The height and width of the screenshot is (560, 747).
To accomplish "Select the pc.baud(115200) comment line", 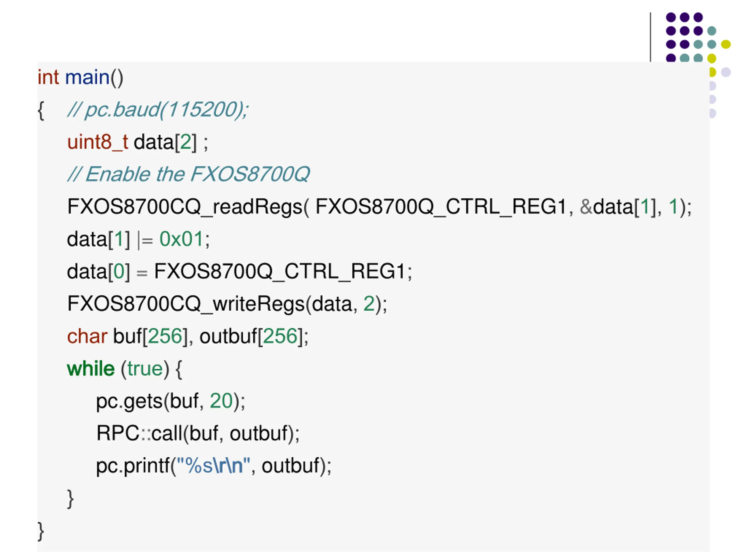I will (158, 110).
